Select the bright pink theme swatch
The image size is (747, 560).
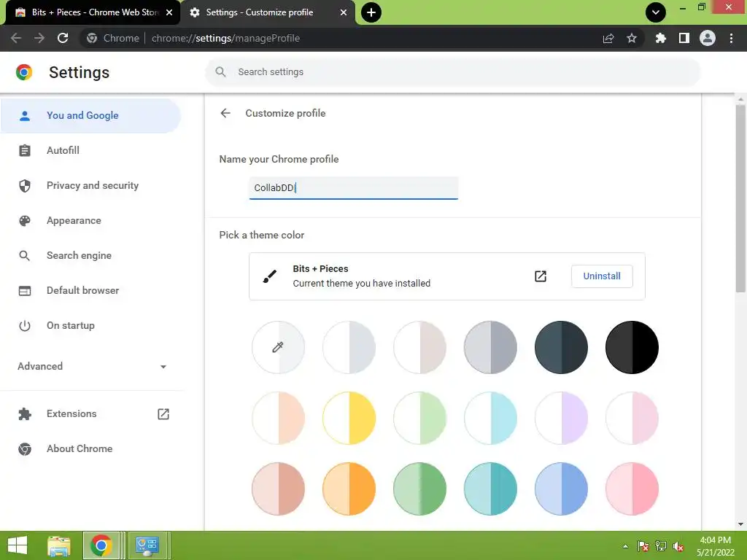click(632, 489)
